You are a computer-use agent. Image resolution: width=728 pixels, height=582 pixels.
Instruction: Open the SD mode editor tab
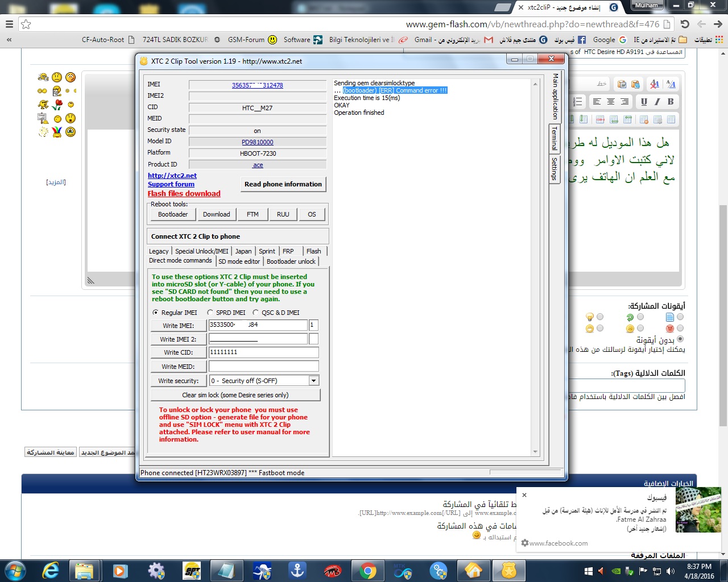coord(239,261)
